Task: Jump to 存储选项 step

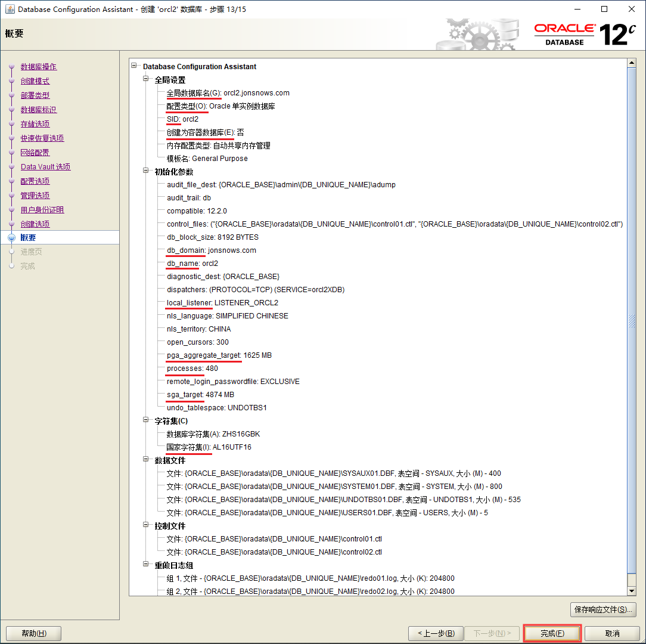Action: [35, 124]
